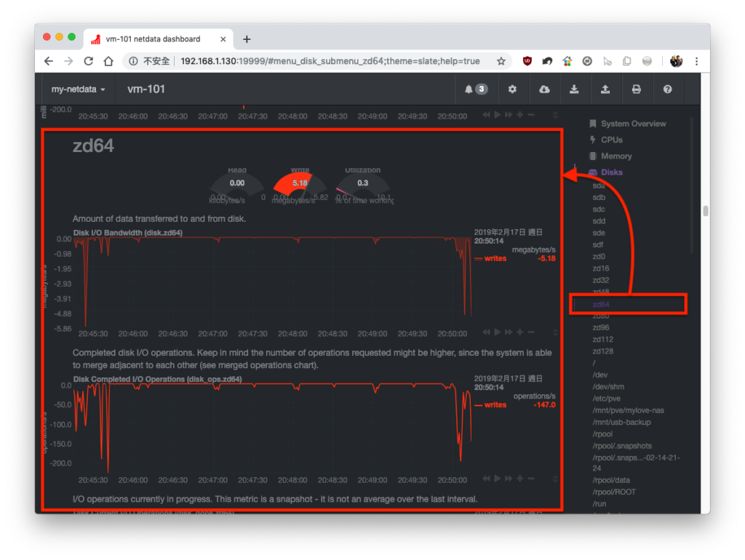
Task: Open the help question mark icon
Action: pos(668,89)
